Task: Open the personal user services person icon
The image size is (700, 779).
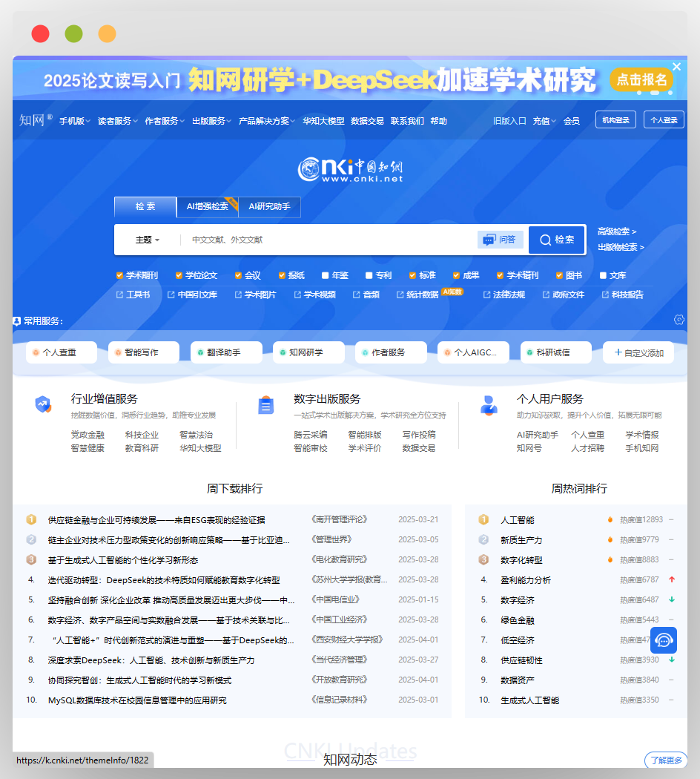Action: (x=489, y=405)
